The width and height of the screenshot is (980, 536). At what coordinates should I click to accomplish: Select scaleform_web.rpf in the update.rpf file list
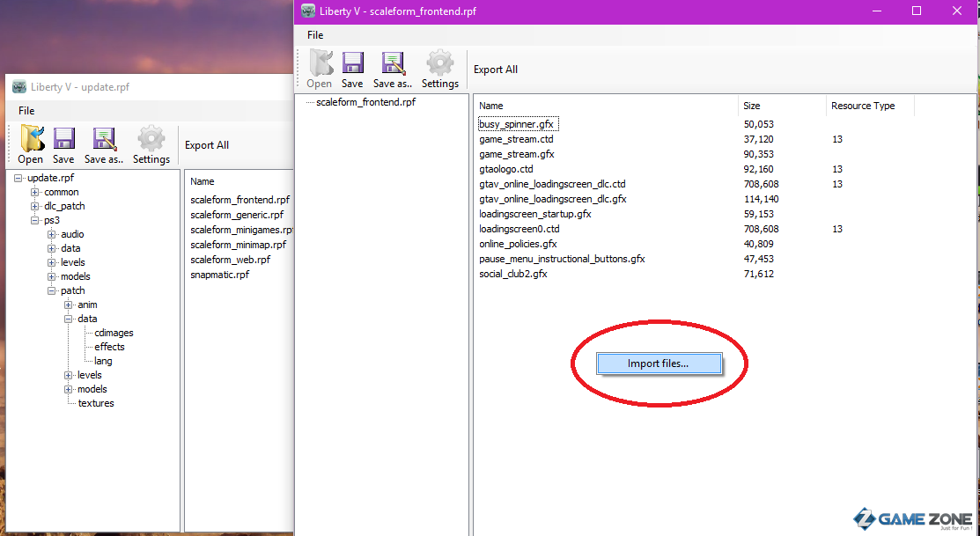coord(231,260)
